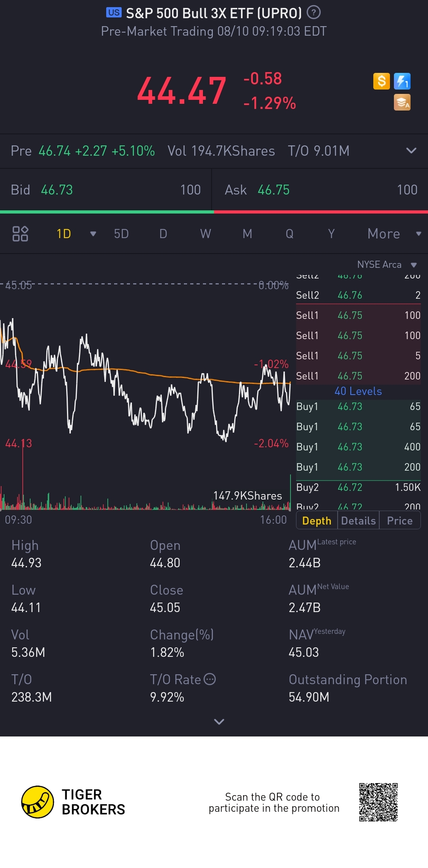Tap the blue lightning bolt badge icon
428x868 pixels.
click(x=402, y=81)
